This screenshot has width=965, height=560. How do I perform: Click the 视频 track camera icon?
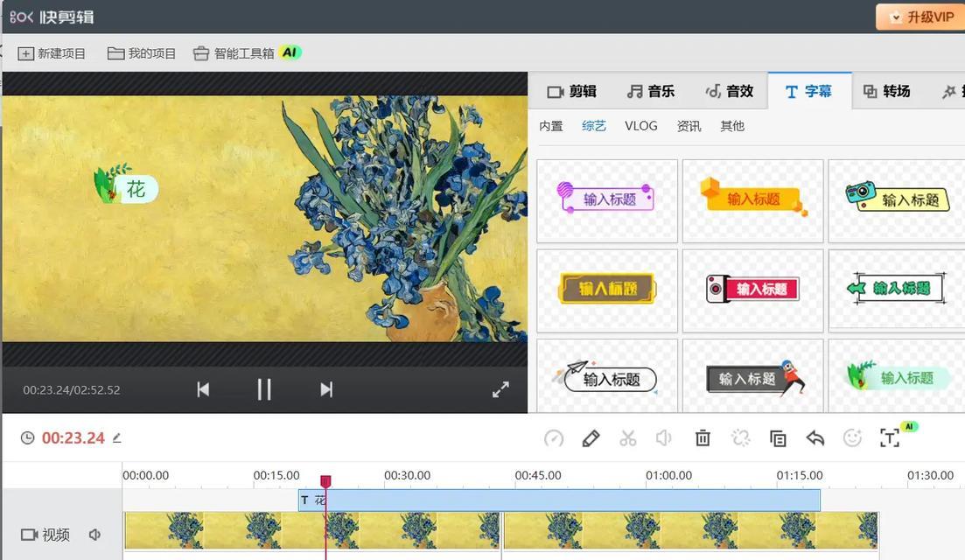(30, 535)
